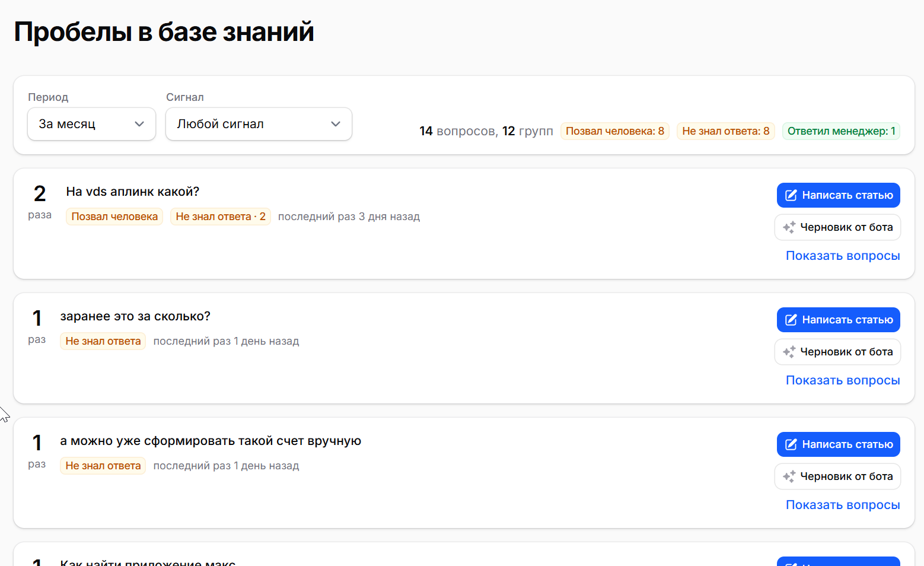Click 'а можно уже сформировать такой счет вручную'

tap(211, 441)
